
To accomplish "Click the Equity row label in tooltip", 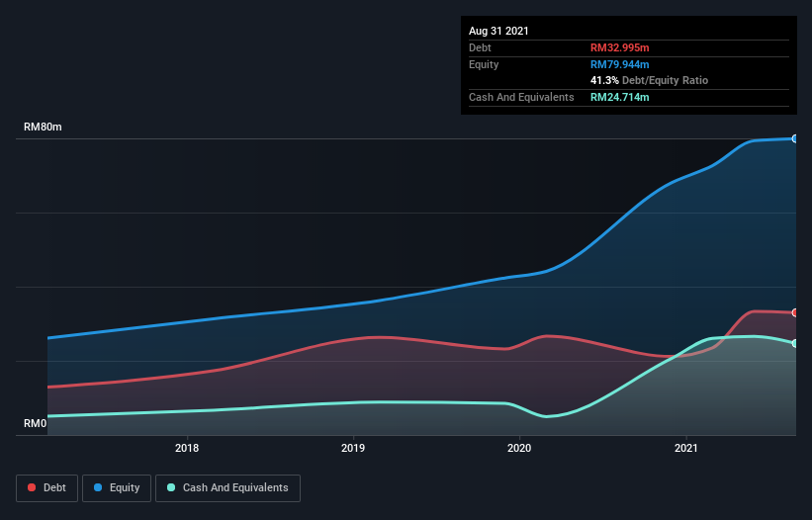I will click(x=484, y=64).
